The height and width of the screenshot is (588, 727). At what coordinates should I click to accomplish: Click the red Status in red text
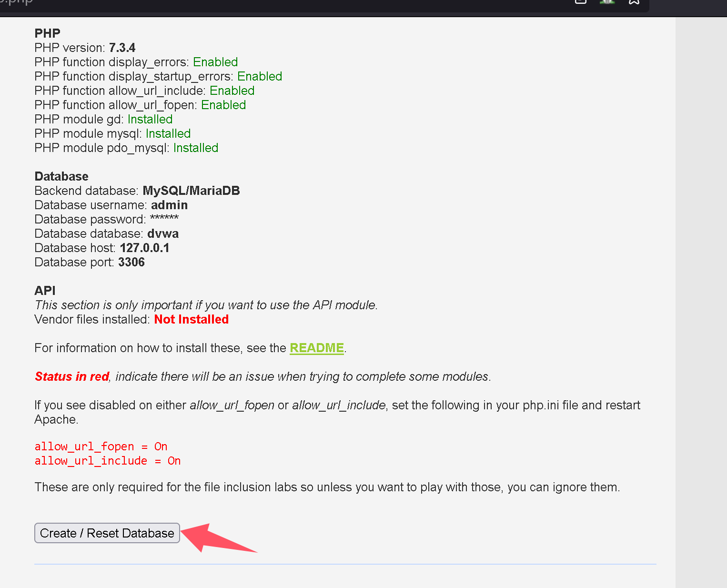72,376
